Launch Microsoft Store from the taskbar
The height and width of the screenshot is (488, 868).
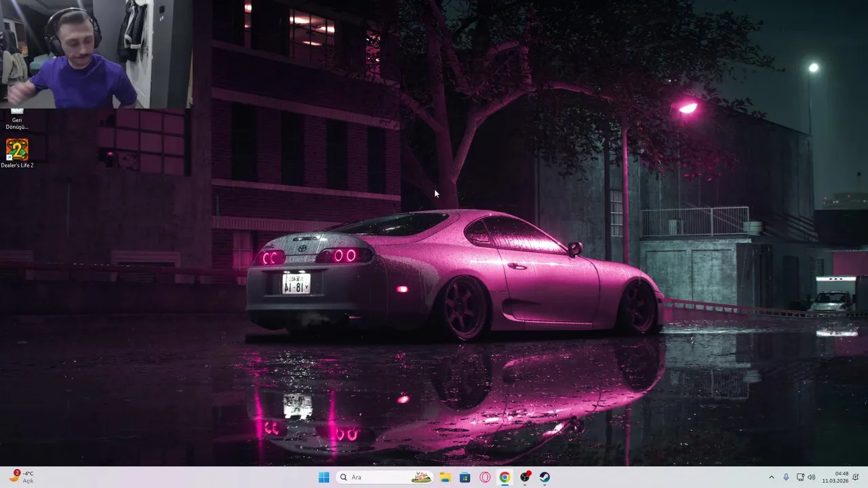tap(465, 477)
